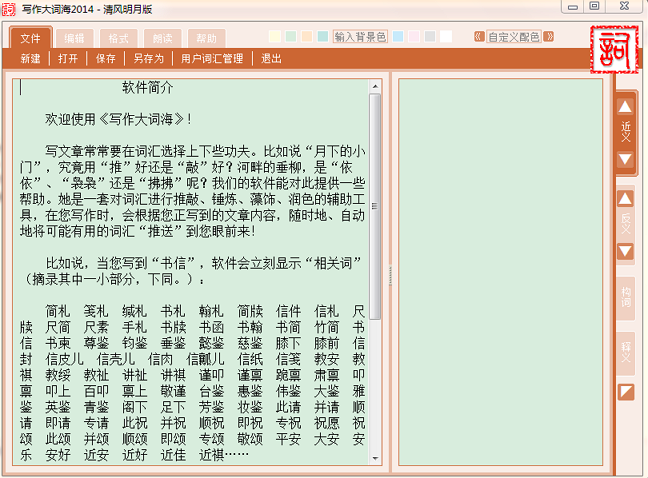648x478 pixels.
Task: Click the editor scrollbar up arrow
Action: coord(375,86)
